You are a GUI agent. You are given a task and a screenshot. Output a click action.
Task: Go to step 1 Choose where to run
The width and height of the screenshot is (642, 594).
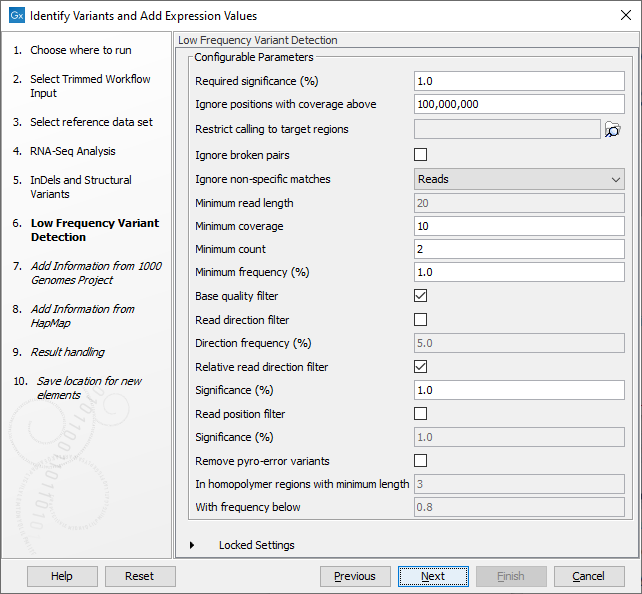point(81,50)
